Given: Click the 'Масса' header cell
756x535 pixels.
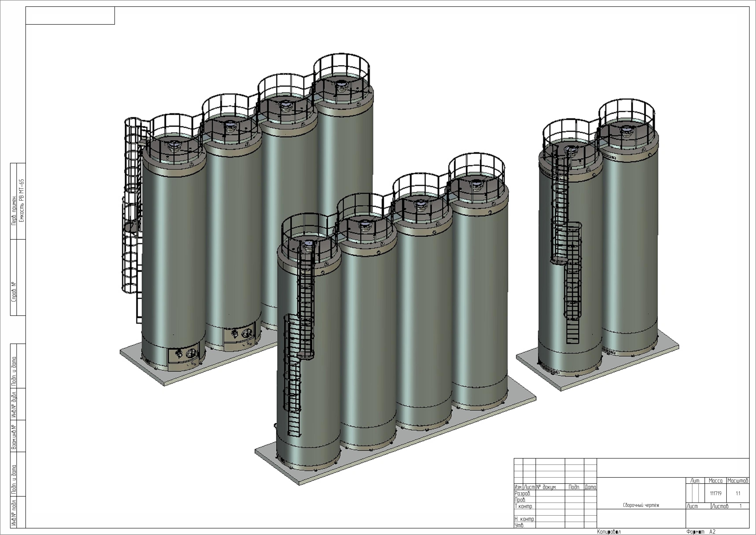Looking at the screenshot, I should pyautogui.click(x=716, y=481).
